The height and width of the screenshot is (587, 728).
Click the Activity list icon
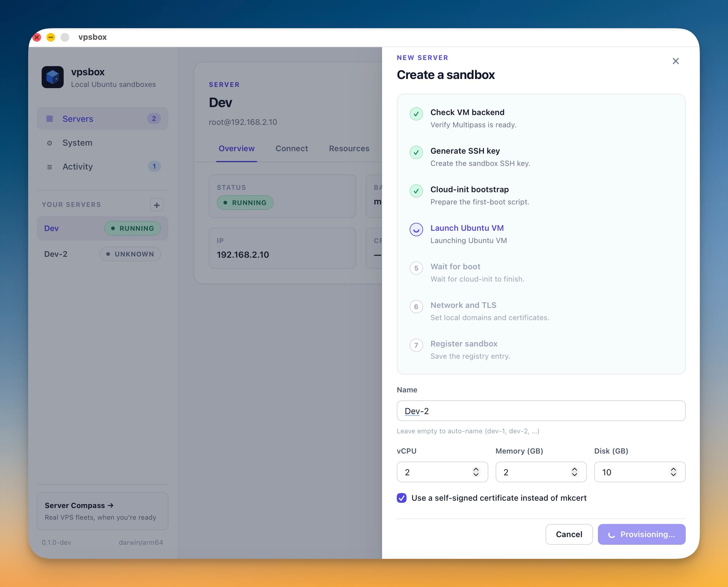49,167
